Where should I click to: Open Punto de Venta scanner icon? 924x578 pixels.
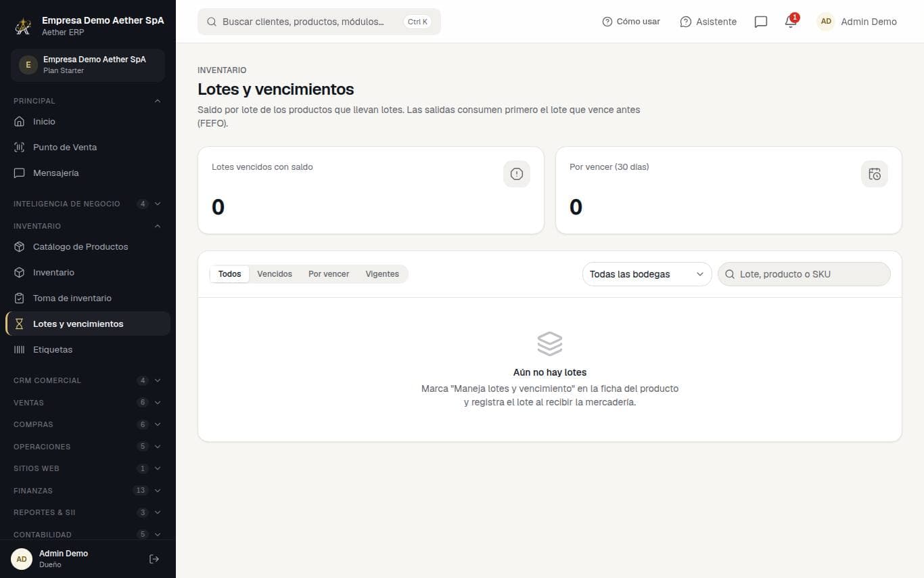19,148
